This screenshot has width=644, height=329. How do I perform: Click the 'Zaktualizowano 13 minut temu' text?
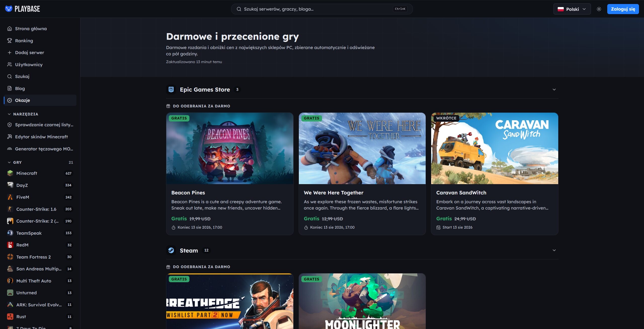[x=194, y=62]
